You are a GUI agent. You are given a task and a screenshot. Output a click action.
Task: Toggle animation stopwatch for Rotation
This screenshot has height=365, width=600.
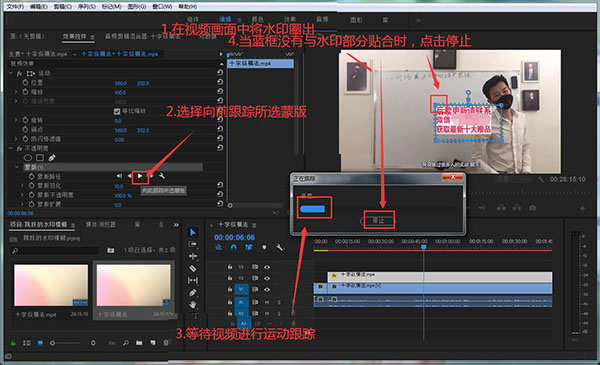(x=25, y=120)
